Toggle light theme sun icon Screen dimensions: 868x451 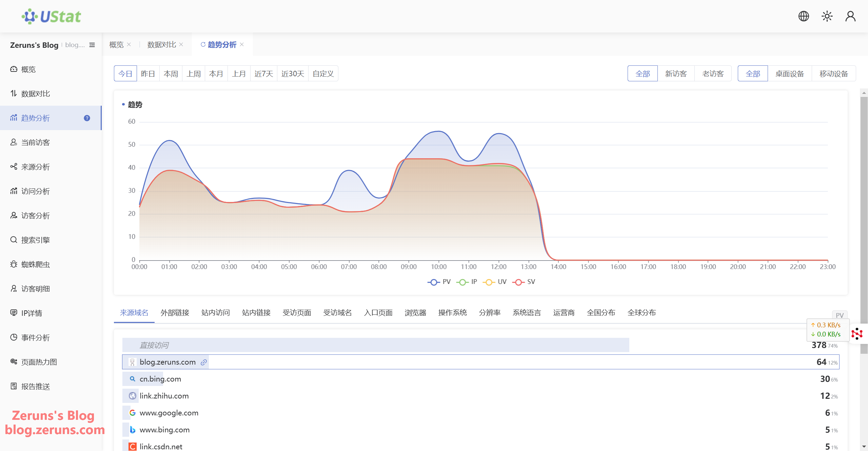click(x=827, y=16)
